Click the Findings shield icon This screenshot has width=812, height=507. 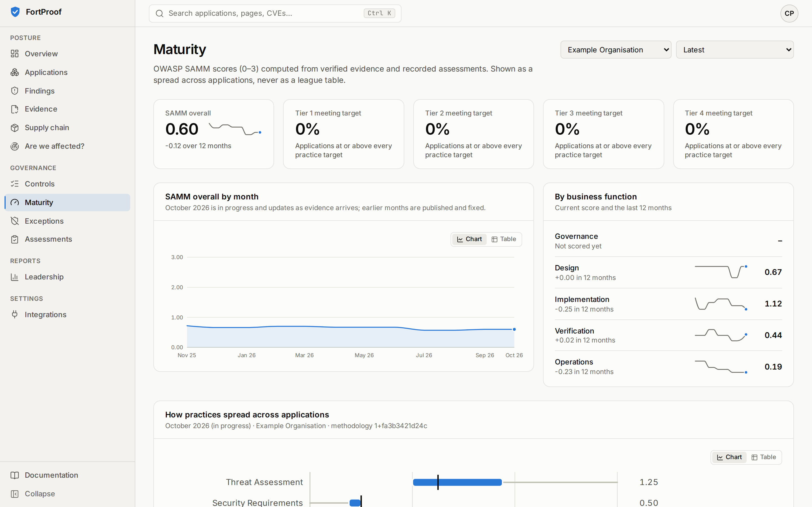14,91
